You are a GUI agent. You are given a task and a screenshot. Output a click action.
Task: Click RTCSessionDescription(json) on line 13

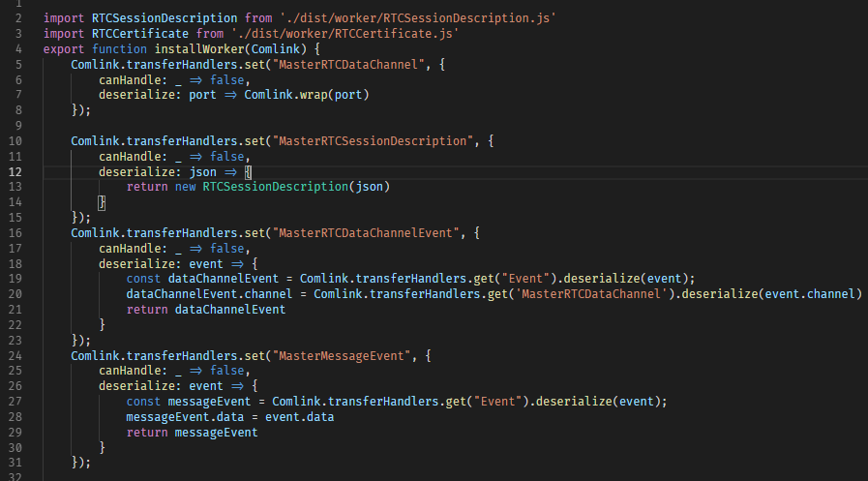tap(296, 187)
